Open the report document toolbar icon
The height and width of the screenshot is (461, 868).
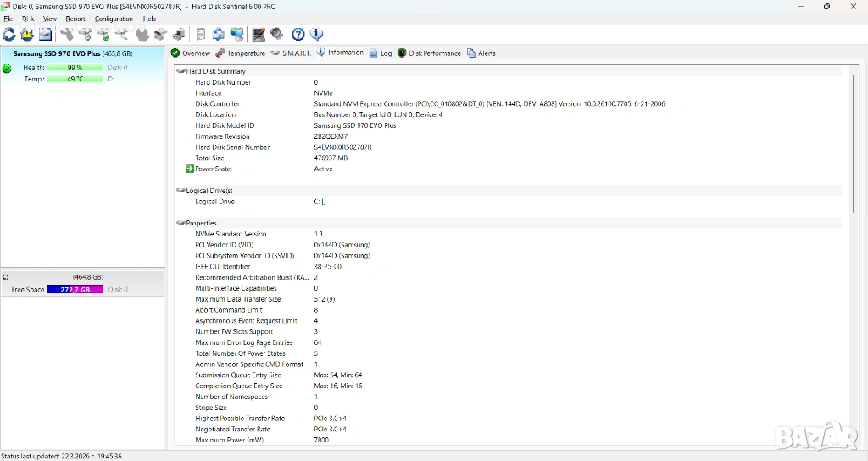(201, 35)
